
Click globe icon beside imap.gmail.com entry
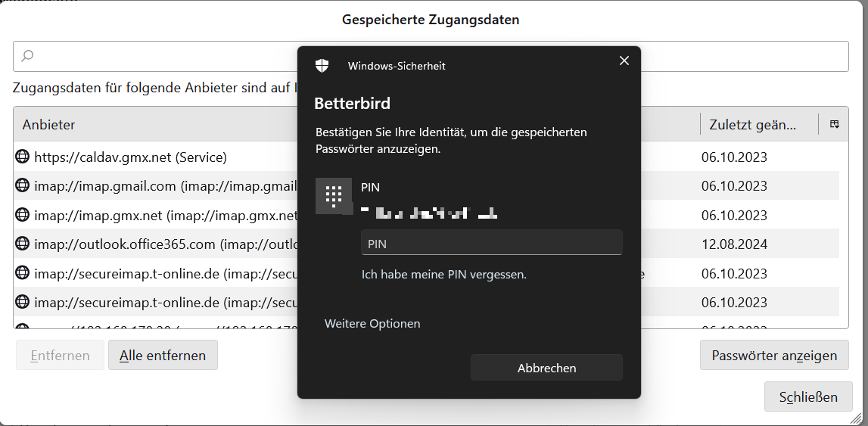(x=22, y=185)
